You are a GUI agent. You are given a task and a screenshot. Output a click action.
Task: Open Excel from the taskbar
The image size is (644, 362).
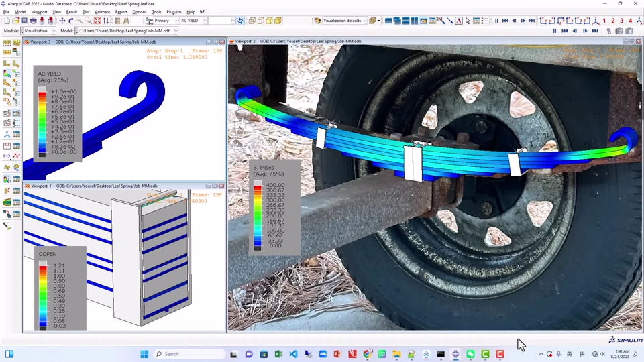[x=278, y=354]
